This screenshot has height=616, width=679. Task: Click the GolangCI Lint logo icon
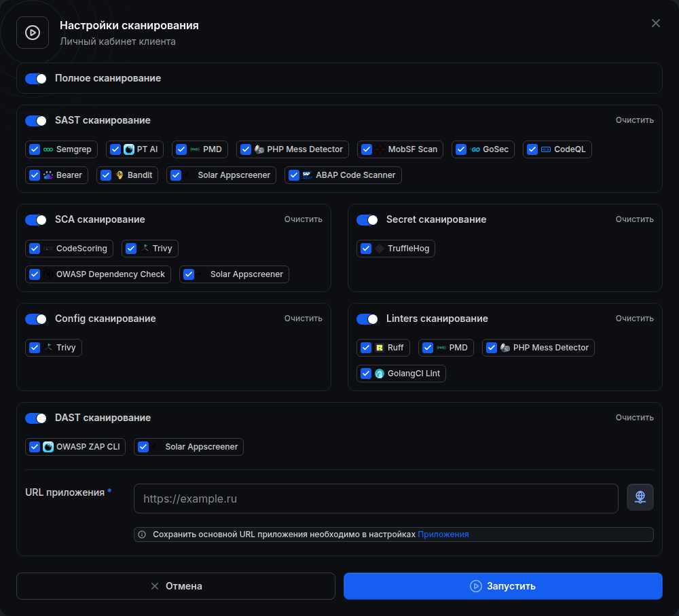[380, 374]
